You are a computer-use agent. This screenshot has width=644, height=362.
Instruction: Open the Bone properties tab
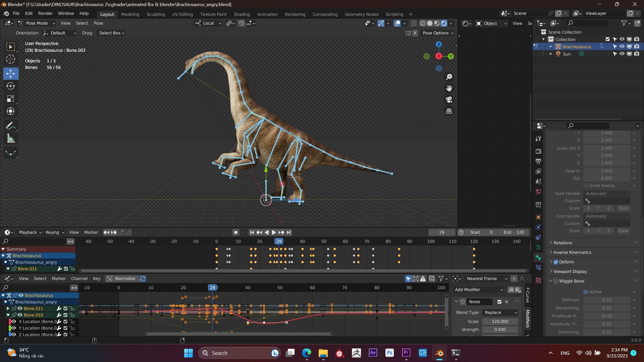(538, 257)
